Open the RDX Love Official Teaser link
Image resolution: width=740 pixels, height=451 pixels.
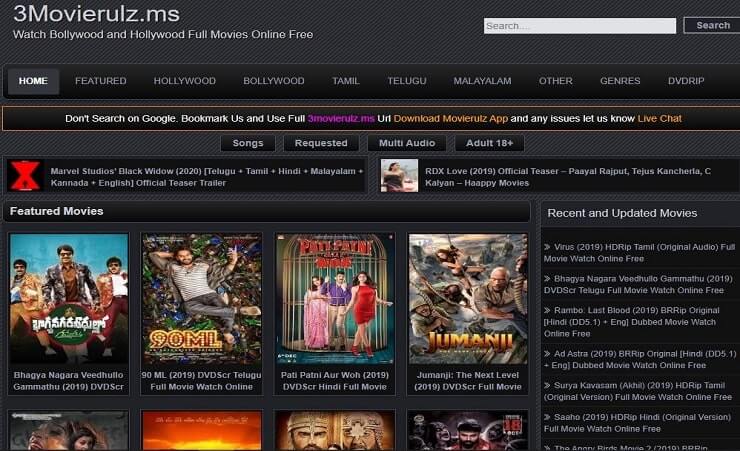click(x=568, y=177)
